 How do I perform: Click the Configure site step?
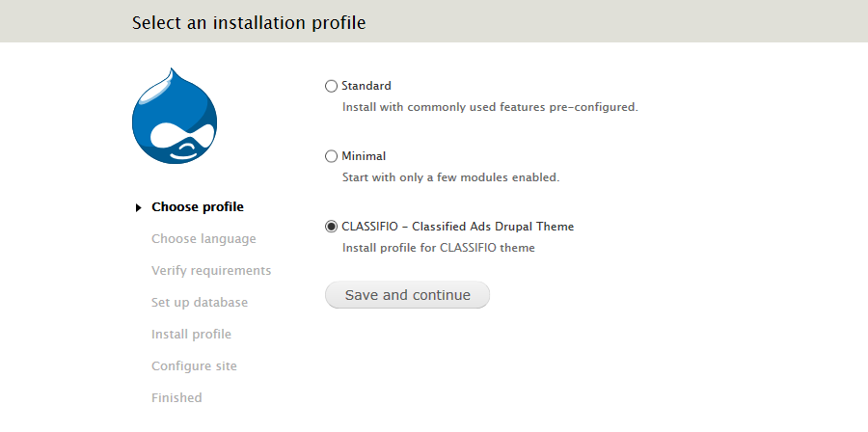[194, 366]
